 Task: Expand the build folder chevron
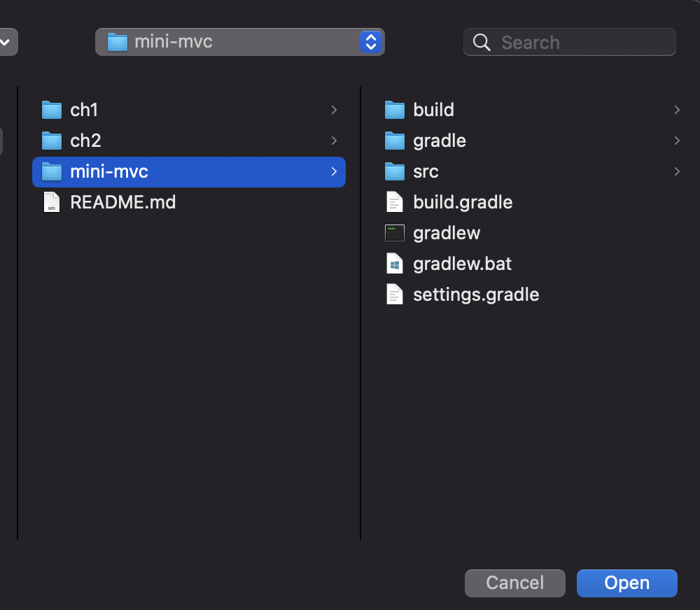pos(677,110)
